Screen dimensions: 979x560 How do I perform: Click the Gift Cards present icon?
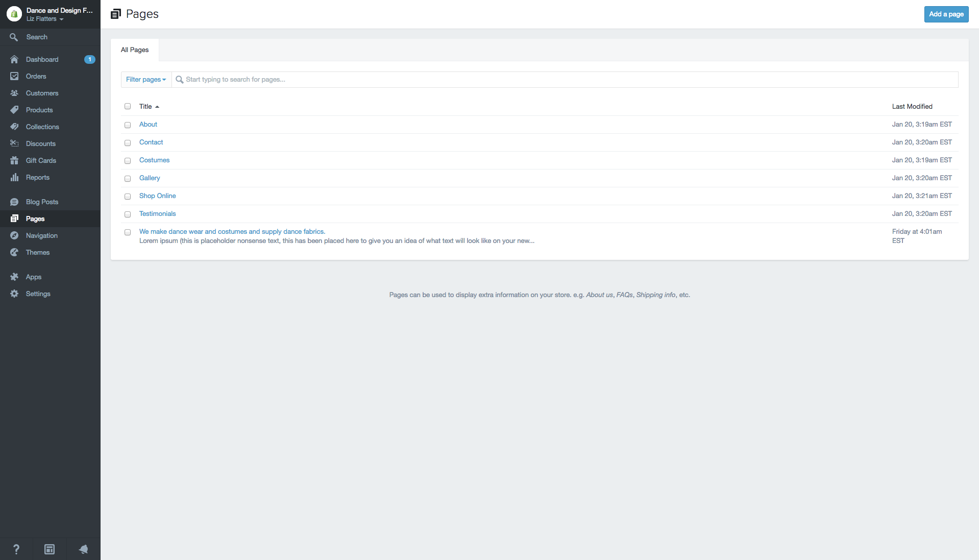(x=14, y=160)
